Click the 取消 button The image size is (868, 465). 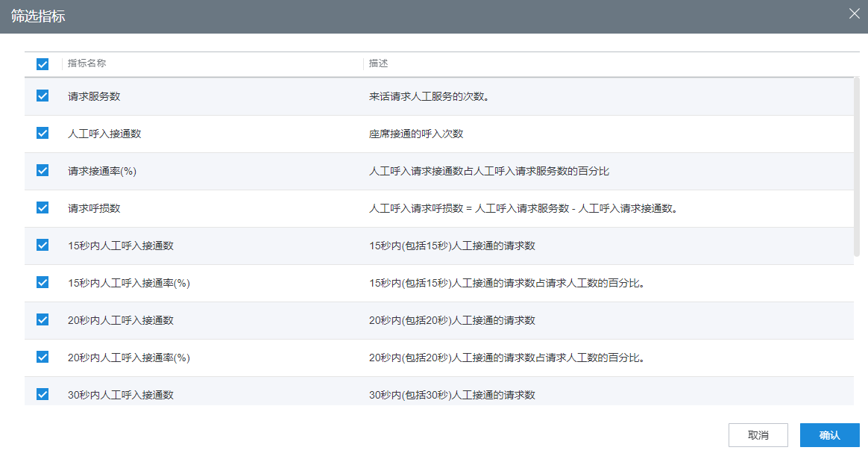coord(758,435)
